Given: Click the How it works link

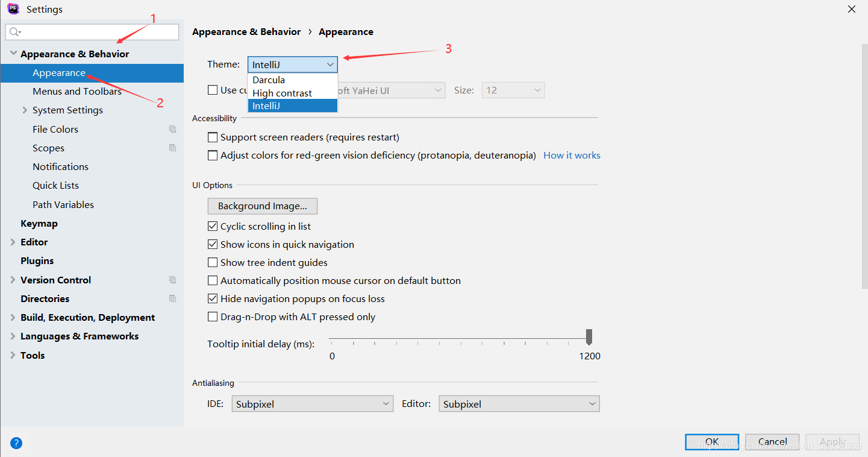Looking at the screenshot, I should [x=572, y=156].
